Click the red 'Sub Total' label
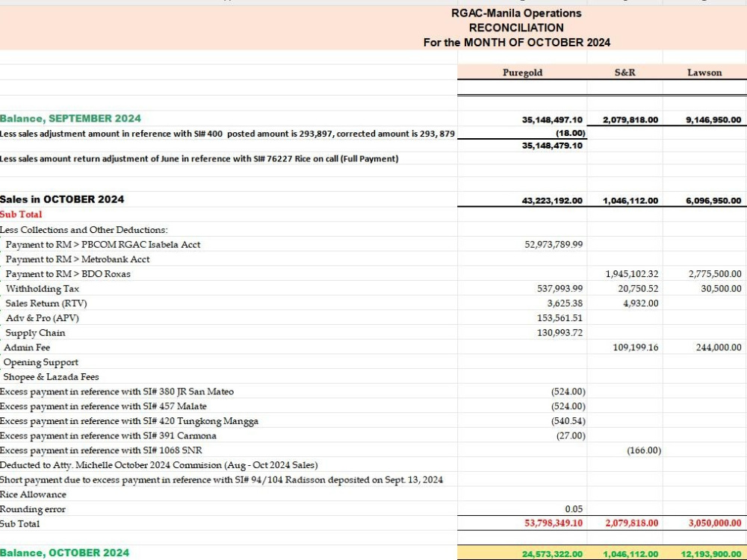 pos(21,214)
